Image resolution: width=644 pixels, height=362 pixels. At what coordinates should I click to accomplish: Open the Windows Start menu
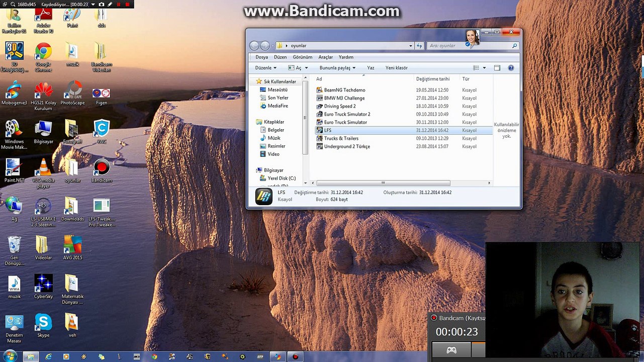(10, 356)
